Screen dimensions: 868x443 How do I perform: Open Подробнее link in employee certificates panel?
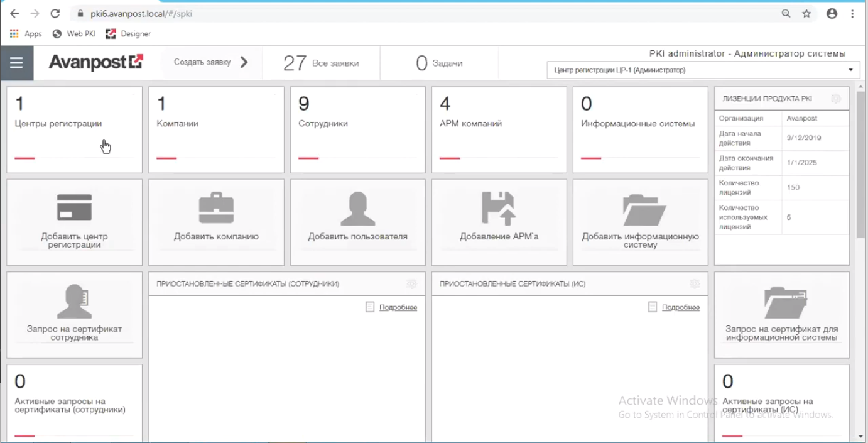(x=398, y=307)
